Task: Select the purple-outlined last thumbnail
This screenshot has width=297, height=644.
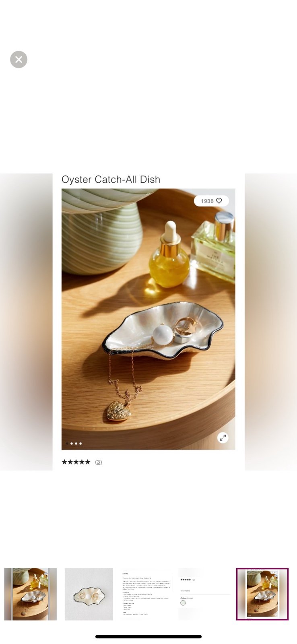Action: pos(262,594)
